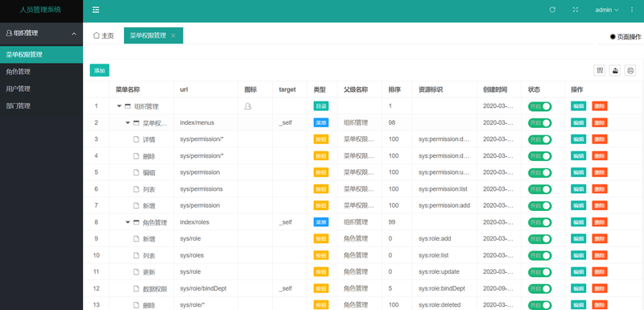The width and height of the screenshot is (644, 310).
Task: Collapse the 组织管理 tree row arrow
Action: (119, 106)
